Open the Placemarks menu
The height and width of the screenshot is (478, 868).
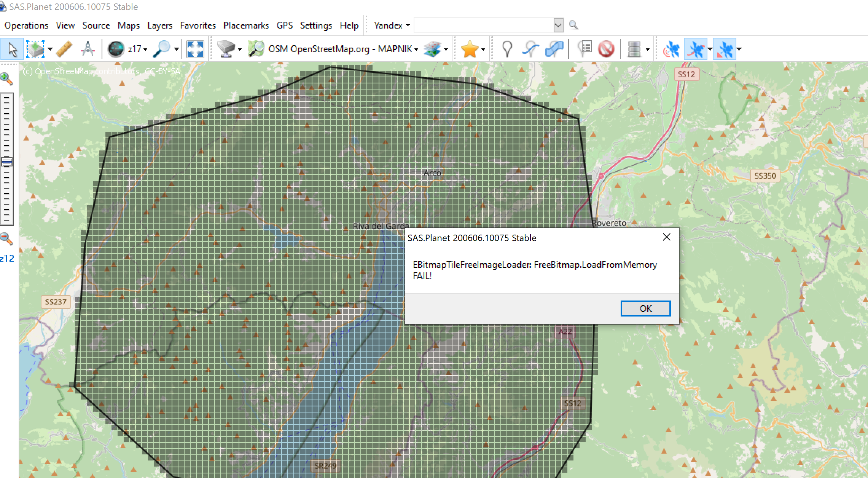pyautogui.click(x=246, y=25)
